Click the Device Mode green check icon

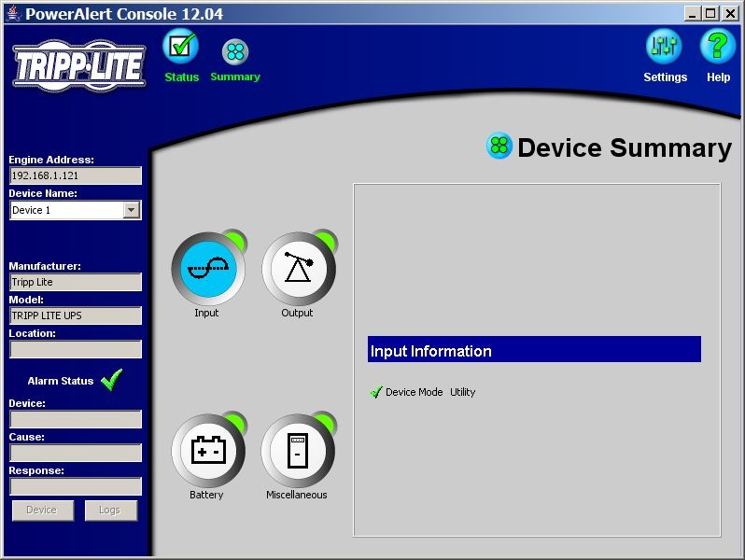(376, 392)
